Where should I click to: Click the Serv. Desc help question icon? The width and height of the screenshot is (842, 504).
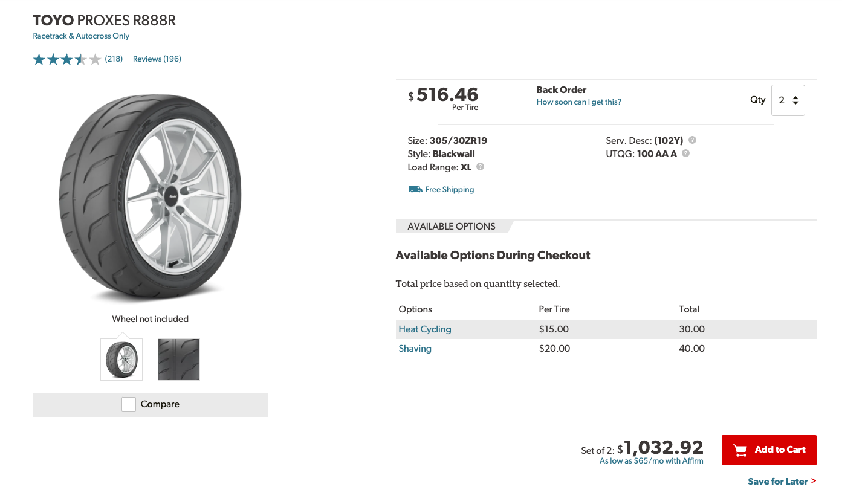point(693,140)
